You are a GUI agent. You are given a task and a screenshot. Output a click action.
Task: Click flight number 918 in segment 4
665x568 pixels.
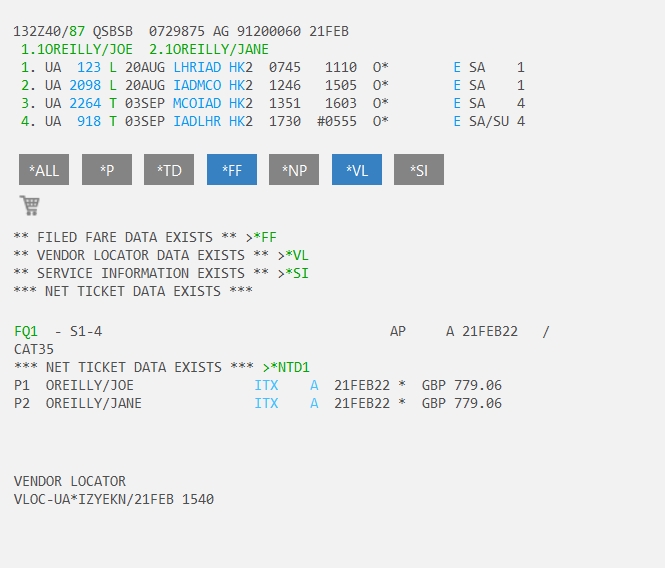click(x=89, y=121)
